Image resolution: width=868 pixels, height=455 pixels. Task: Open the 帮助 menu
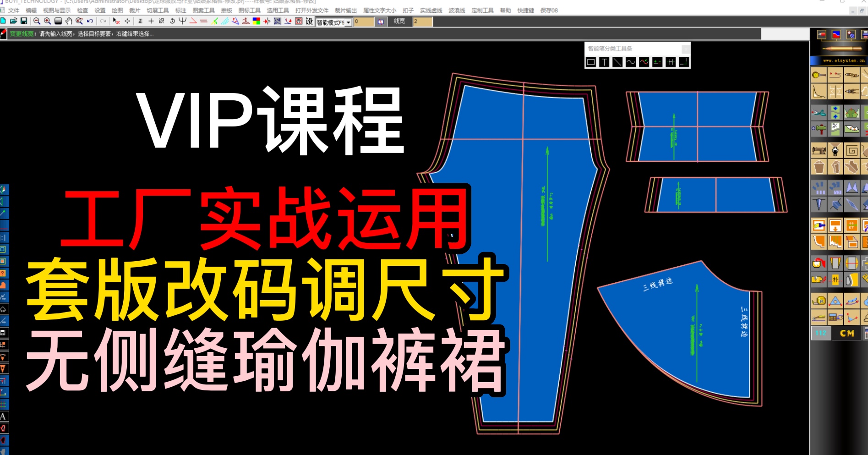(505, 10)
